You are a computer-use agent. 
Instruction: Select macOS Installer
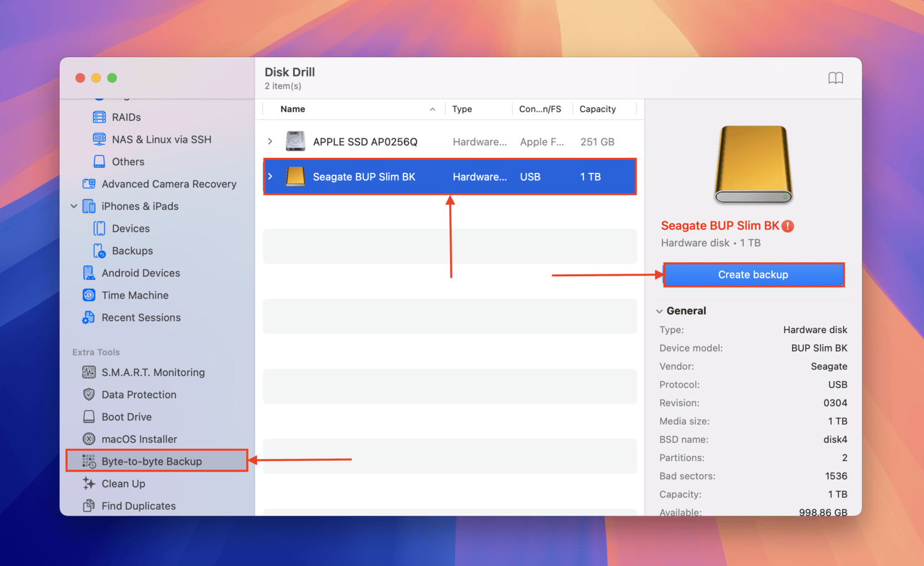click(140, 439)
